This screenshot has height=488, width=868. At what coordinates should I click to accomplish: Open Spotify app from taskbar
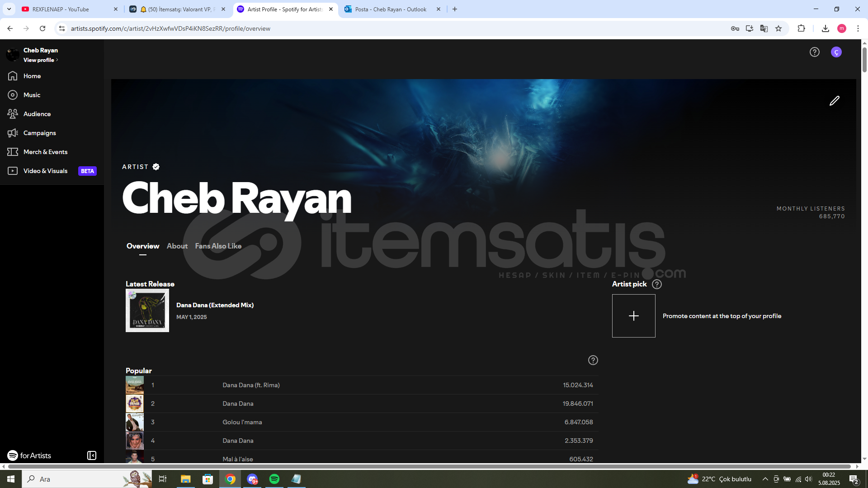point(274,479)
